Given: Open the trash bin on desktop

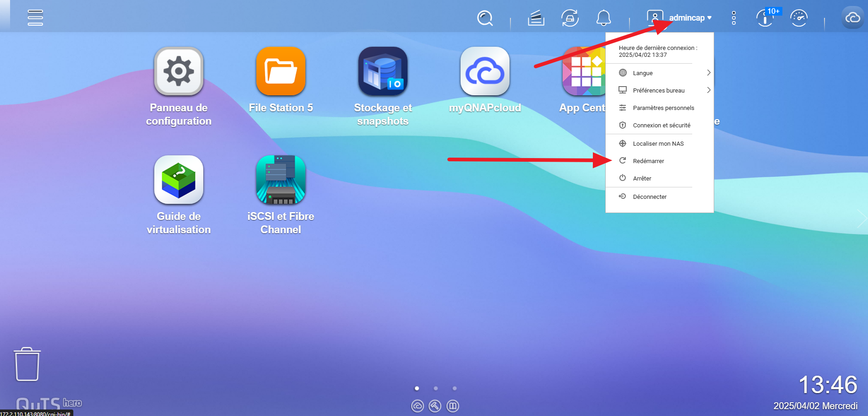Looking at the screenshot, I should (x=27, y=364).
